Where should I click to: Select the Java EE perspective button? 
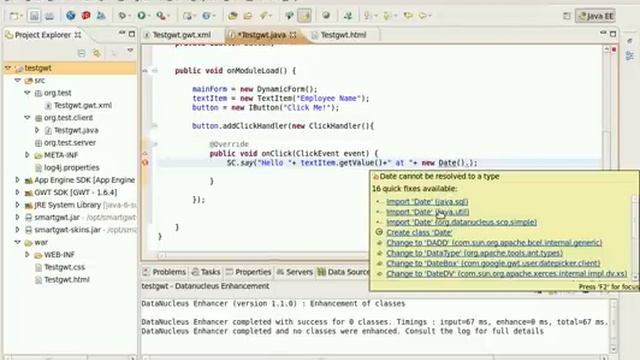[595, 16]
